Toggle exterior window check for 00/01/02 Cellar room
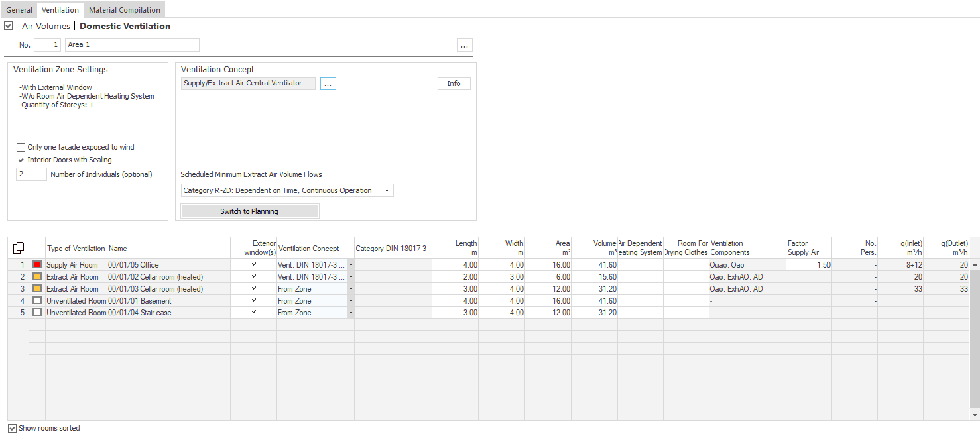This screenshot has height=442, width=980. [254, 277]
